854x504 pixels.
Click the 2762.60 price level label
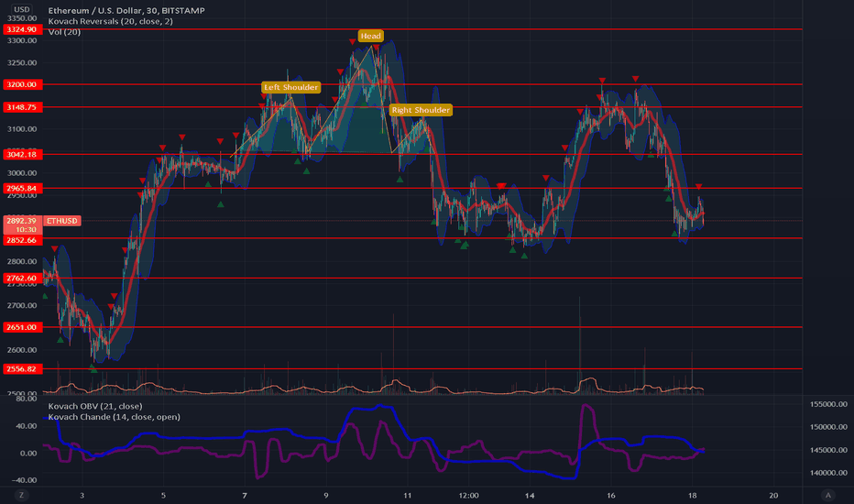click(x=22, y=279)
